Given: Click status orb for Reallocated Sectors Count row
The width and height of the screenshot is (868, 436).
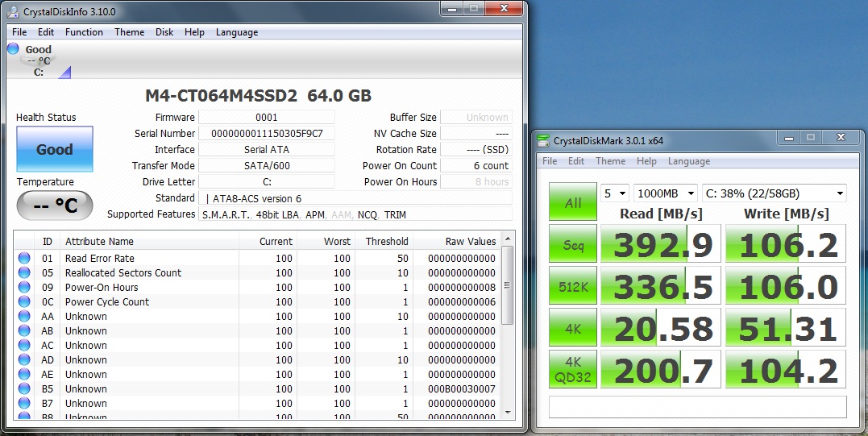Looking at the screenshot, I should tap(24, 272).
